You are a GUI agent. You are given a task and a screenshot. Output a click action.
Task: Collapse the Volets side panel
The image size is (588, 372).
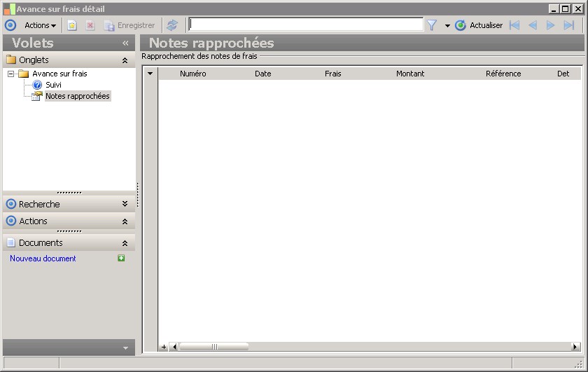(125, 43)
